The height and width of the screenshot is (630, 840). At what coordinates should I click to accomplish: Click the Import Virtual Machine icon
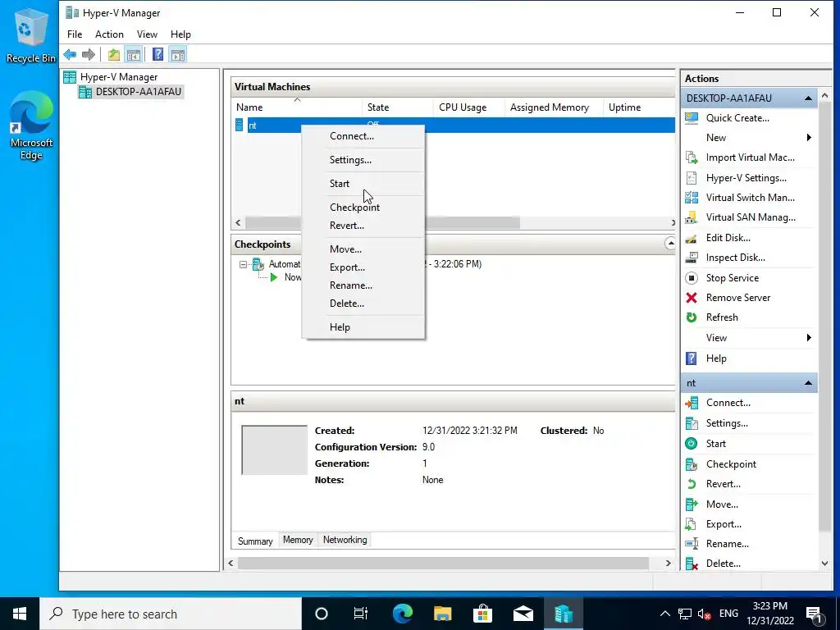[692, 157]
